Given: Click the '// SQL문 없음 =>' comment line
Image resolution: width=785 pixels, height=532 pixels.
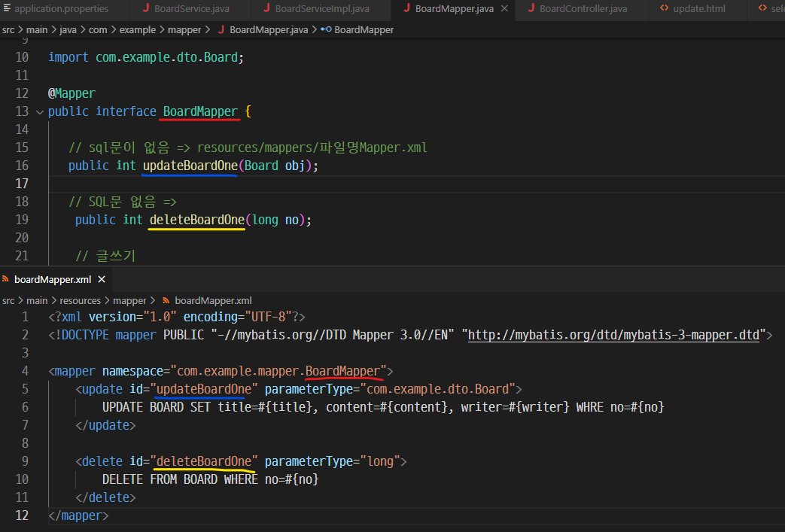Looking at the screenshot, I should tap(123, 201).
